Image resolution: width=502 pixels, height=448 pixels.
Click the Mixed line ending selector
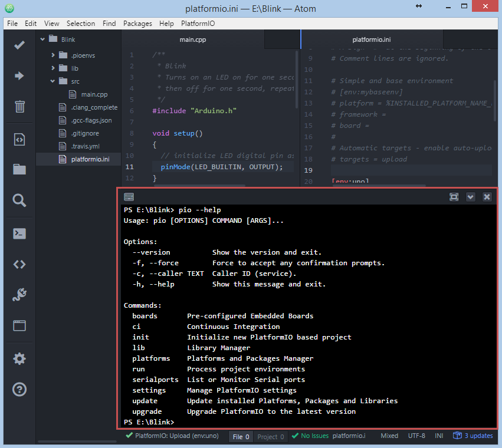pos(389,436)
